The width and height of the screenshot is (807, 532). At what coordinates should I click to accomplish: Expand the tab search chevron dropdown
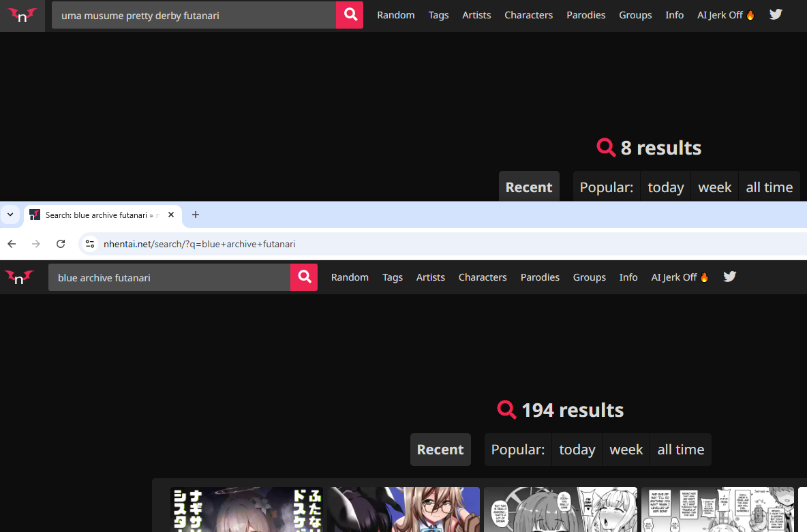coord(10,215)
